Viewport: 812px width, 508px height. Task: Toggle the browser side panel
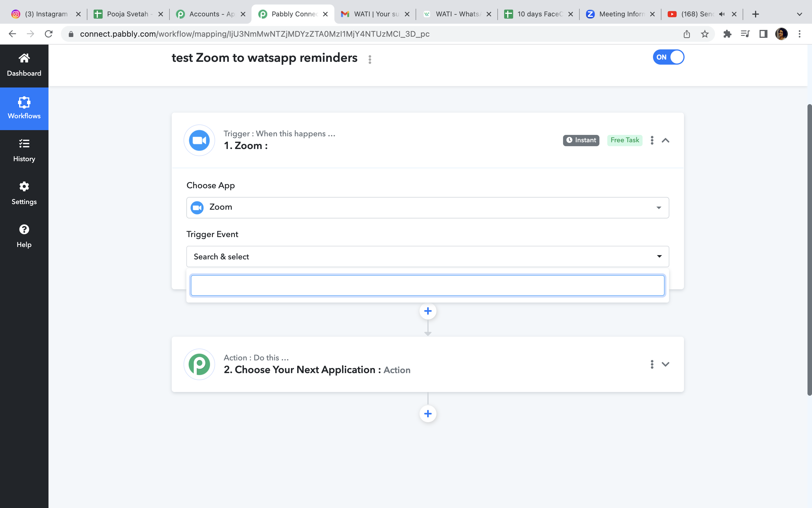coord(763,34)
